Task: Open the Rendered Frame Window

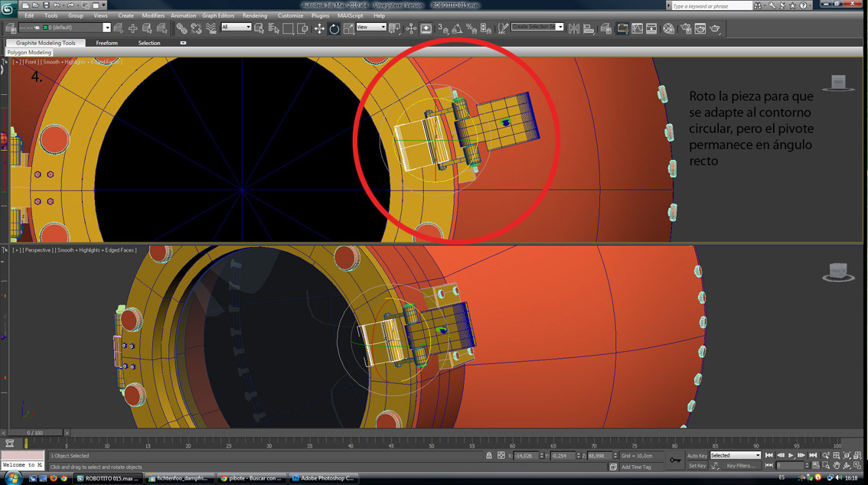Action: tap(700, 28)
